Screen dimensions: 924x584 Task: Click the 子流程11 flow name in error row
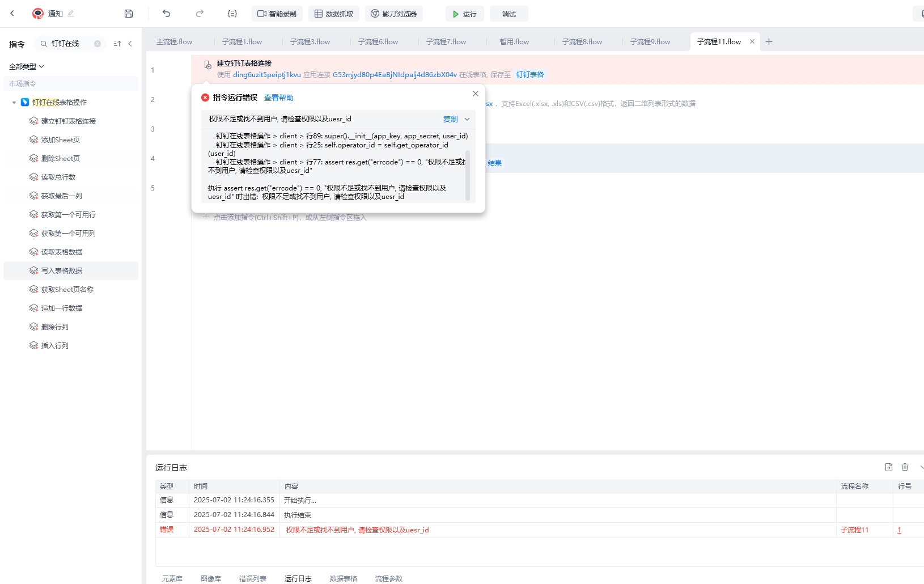(854, 530)
